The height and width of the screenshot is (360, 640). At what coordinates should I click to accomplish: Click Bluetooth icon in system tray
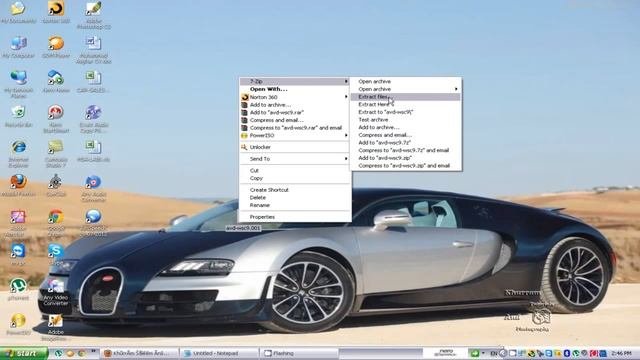[567, 353]
